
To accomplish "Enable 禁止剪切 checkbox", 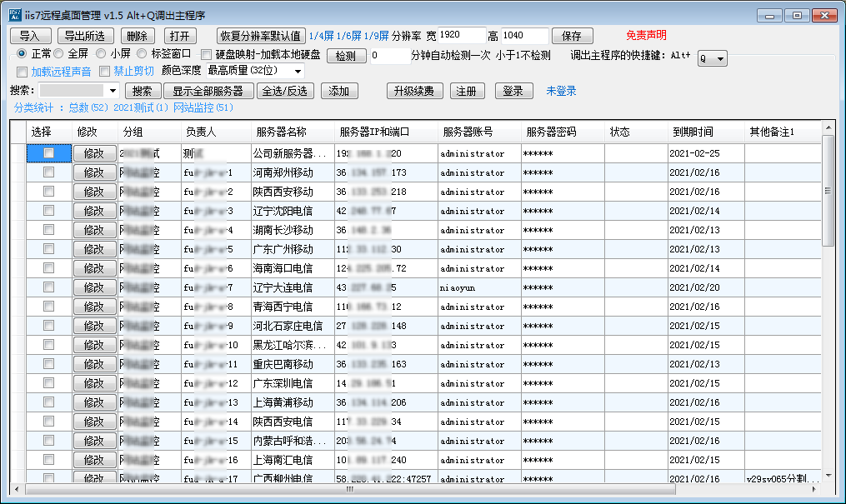I will tap(105, 71).
